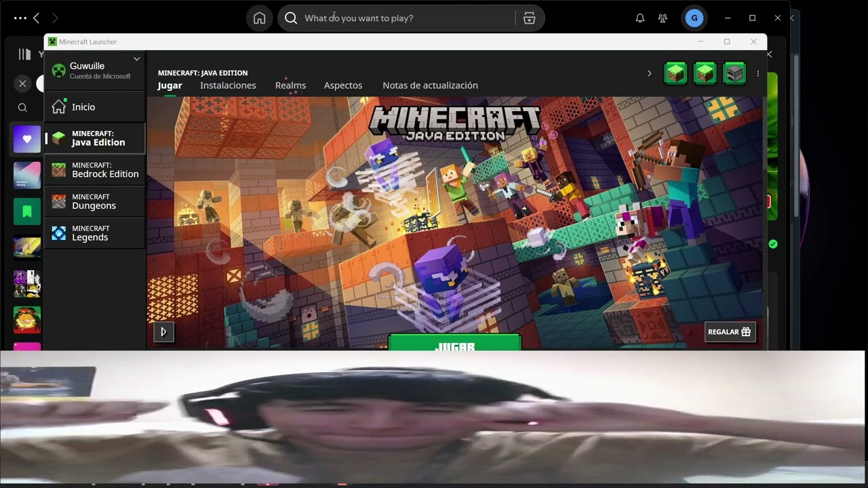Click the magnifier icon in search bar
868x488 pixels.
[x=291, y=18]
